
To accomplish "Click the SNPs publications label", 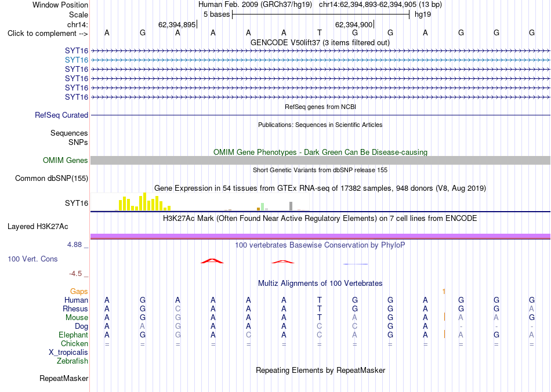I will click(78, 143).
